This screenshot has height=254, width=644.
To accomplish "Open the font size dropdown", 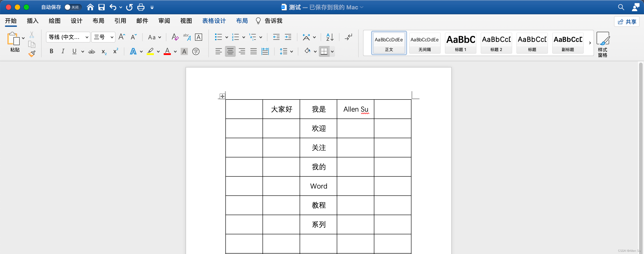I will [x=112, y=37].
